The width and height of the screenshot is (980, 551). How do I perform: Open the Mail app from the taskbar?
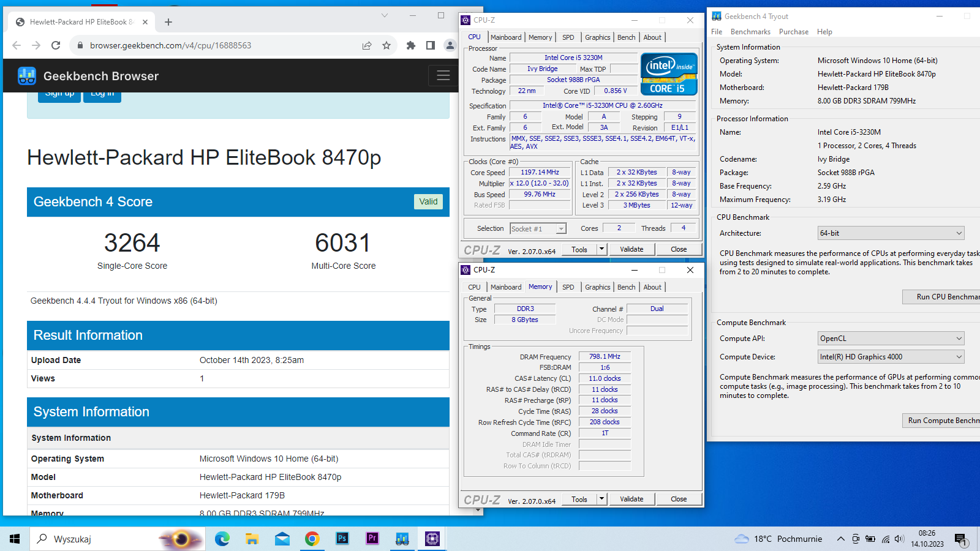(x=282, y=539)
